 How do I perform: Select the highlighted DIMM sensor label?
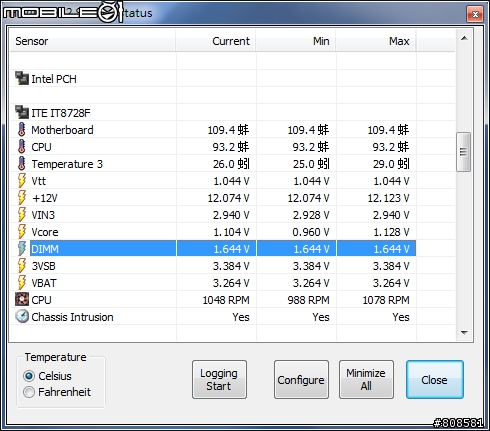click(45, 249)
